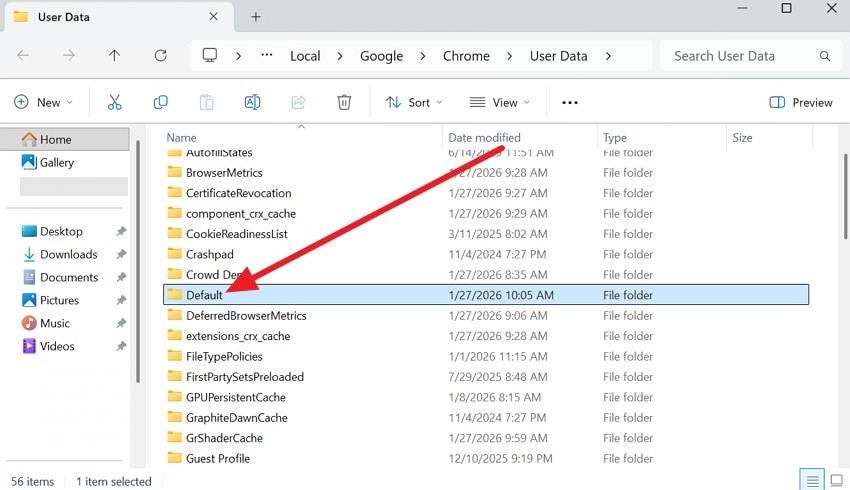Open Music in the sidebar
The width and height of the screenshot is (850, 490).
pos(55,323)
